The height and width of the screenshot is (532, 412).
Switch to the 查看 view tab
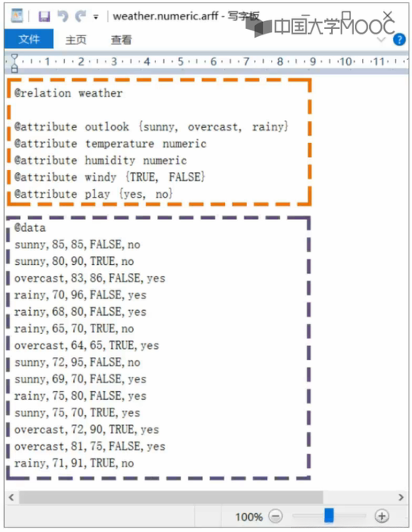click(x=121, y=40)
